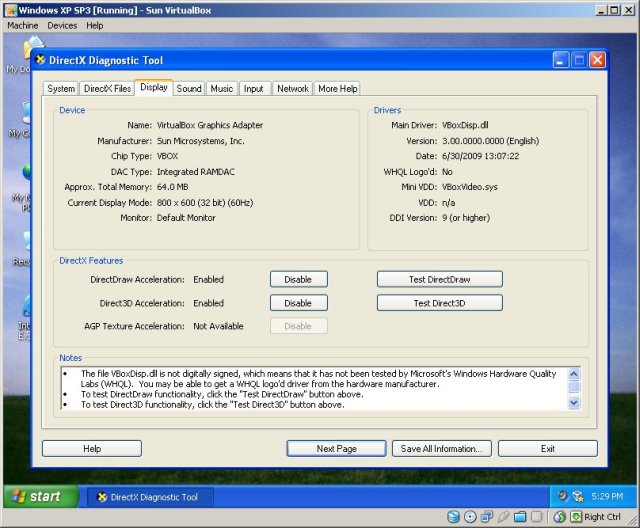Click the shared folders status icon

tap(521, 517)
